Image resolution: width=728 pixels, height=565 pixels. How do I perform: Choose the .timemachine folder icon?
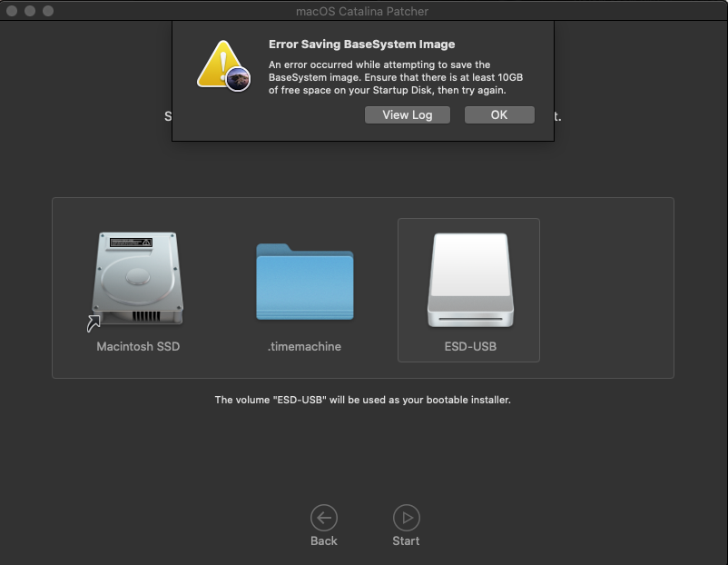(305, 282)
